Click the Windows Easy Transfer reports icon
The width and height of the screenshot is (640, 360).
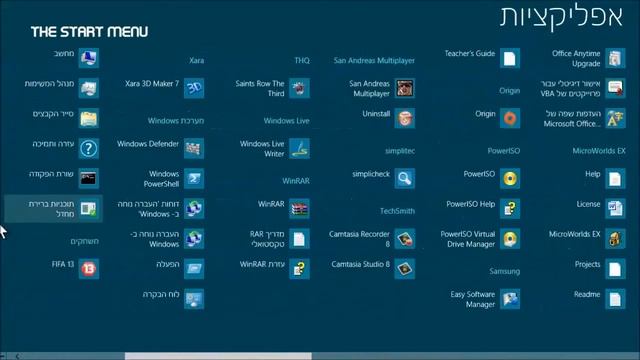[194, 209]
